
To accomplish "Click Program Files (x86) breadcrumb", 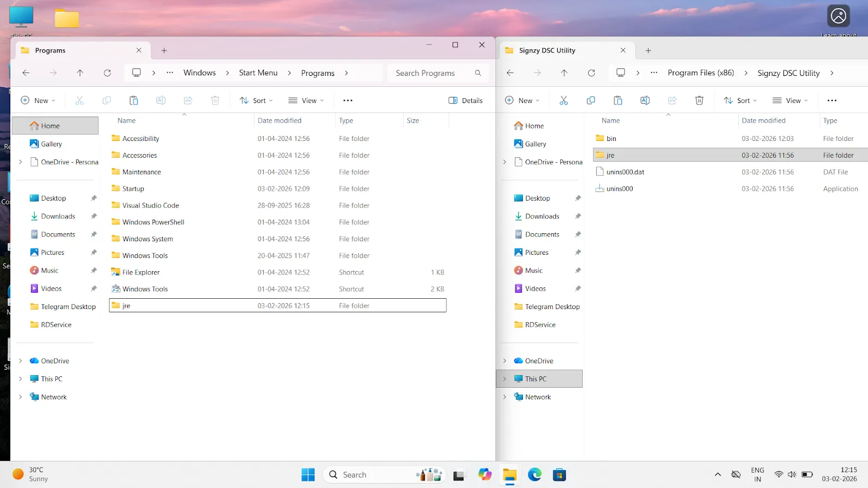I will pyautogui.click(x=701, y=73).
